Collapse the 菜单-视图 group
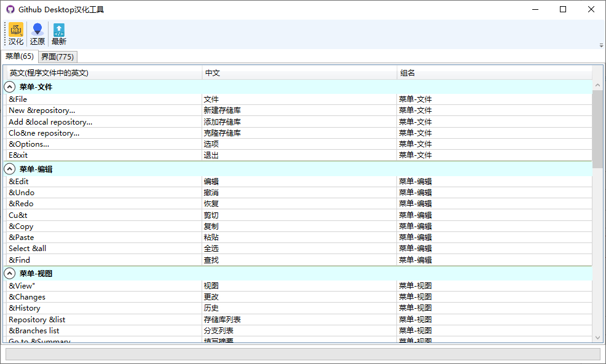 [x=10, y=273]
